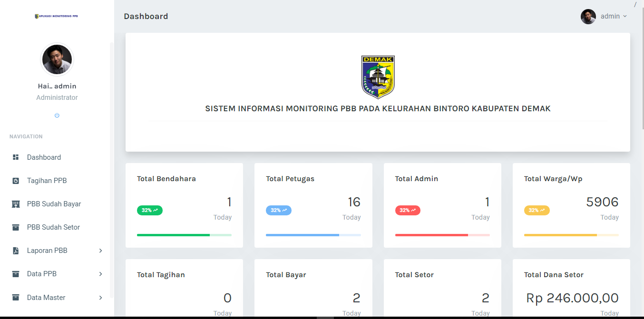Viewport: 644px width, 319px height.
Task: Click the Sistem Informasi Monitoring PBB heading
Action: (x=378, y=109)
